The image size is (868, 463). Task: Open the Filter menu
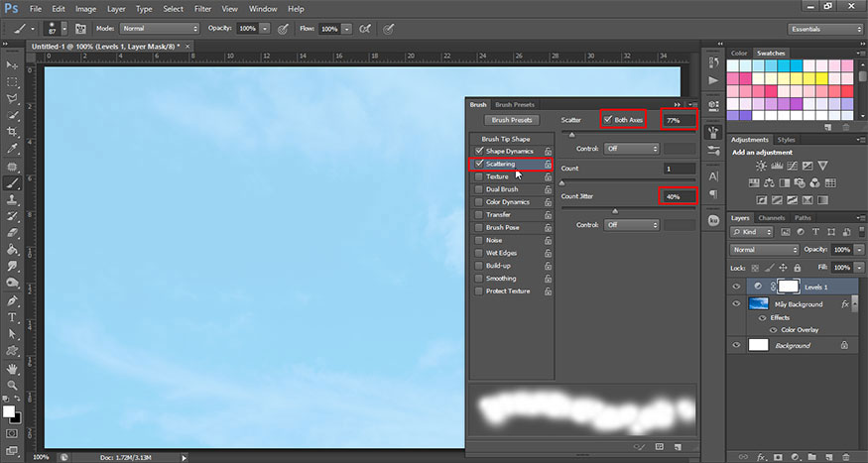click(202, 9)
